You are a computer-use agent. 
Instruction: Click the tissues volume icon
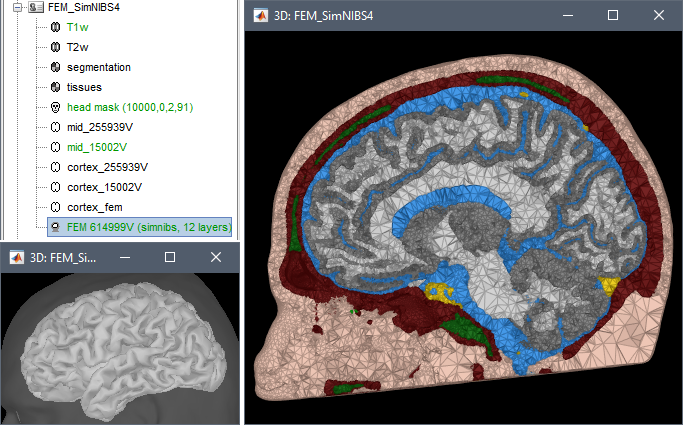coord(54,87)
